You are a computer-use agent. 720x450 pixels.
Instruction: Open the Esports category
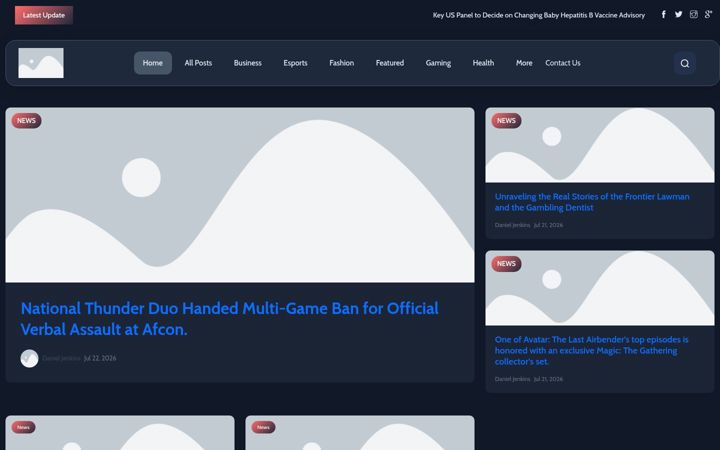[x=295, y=63]
